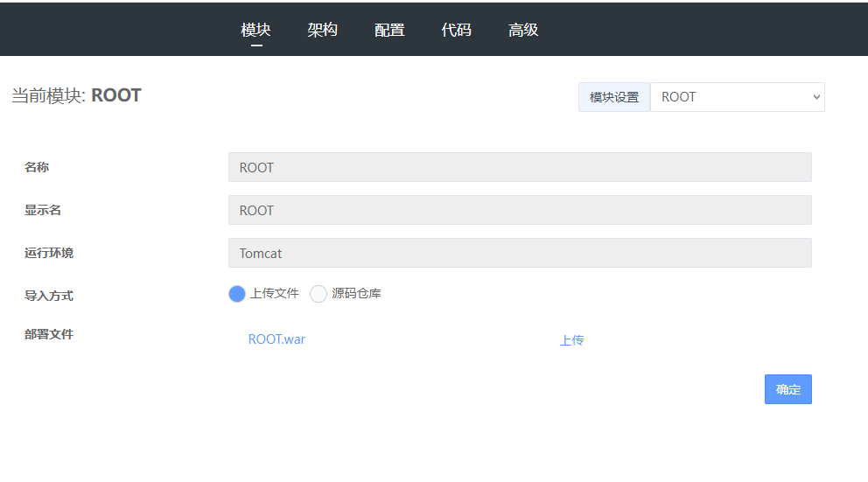Click the 当前模块: ROOT heading
Image resolution: width=868 pixels, height=482 pixels.
(x=76, y=95)
